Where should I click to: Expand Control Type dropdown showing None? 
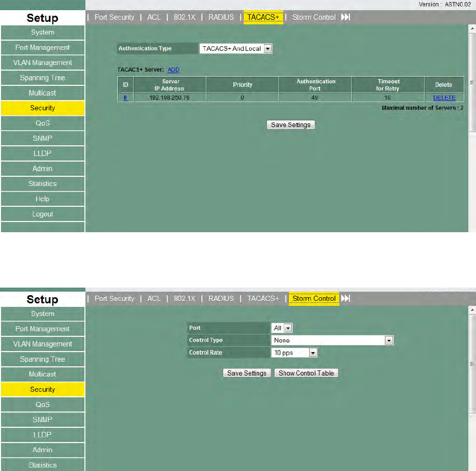(333, 340)
